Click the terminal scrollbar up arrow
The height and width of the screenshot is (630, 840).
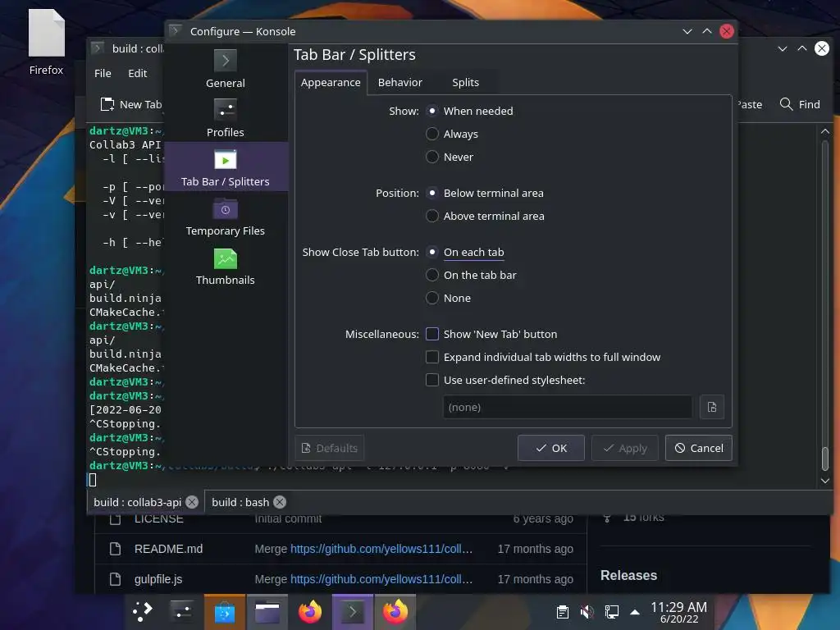(825, 130)
